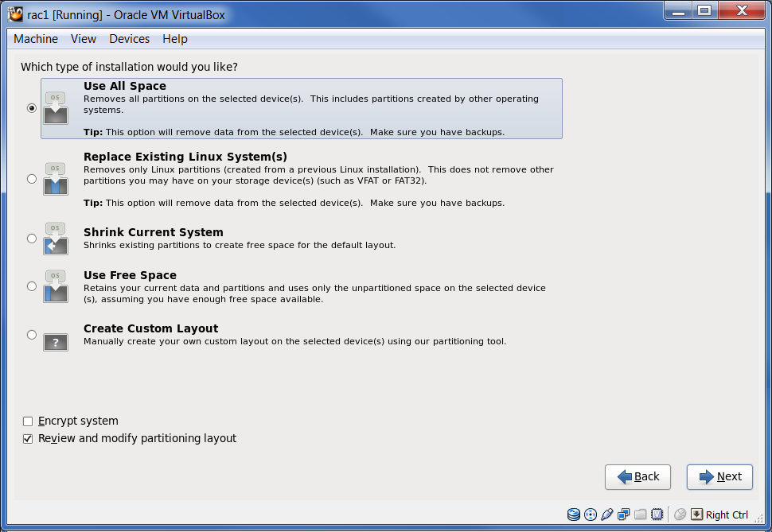Screen dimensions: 772x532
Task: Click the network adapters status icon
Action: (x=624, y=515)
